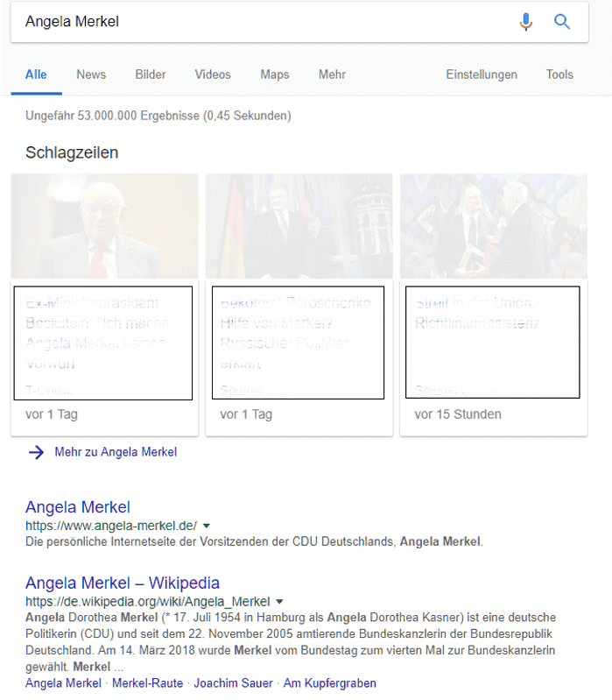Click the Am Kupfergraben sitelink
Screen dimensions: 612x700
(x=330, y=683)
